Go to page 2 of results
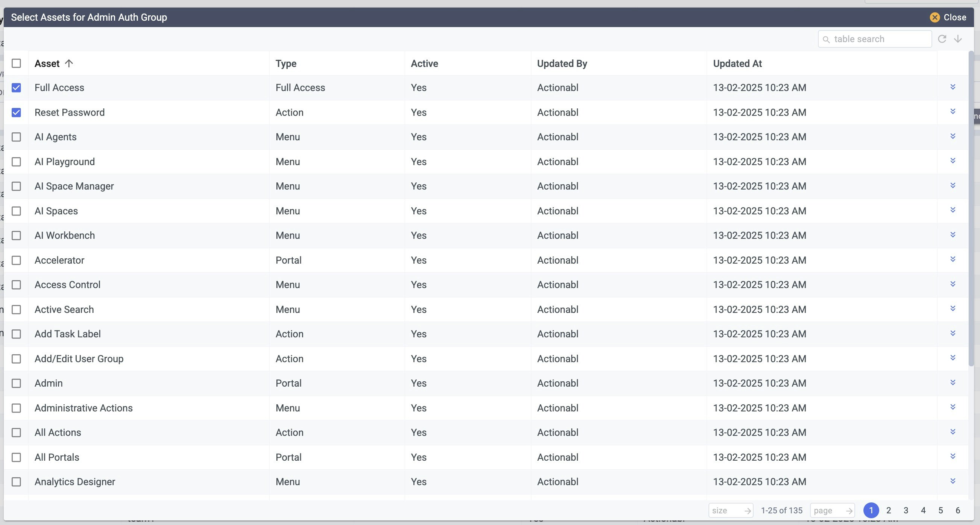 [x=888, y=511]
